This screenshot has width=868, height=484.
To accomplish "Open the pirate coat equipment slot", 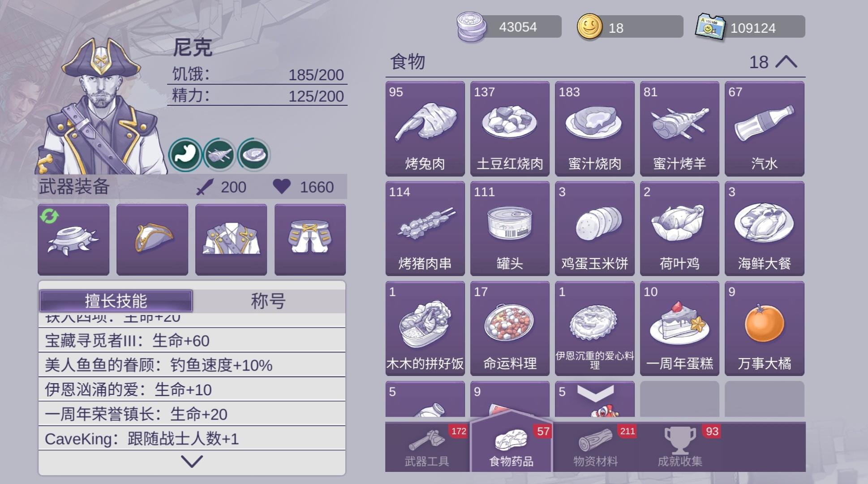I will point(231,239).
